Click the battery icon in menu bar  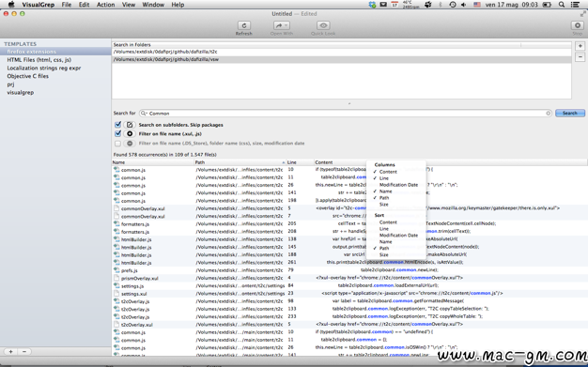pyautogui.click(x=547, y=5)
